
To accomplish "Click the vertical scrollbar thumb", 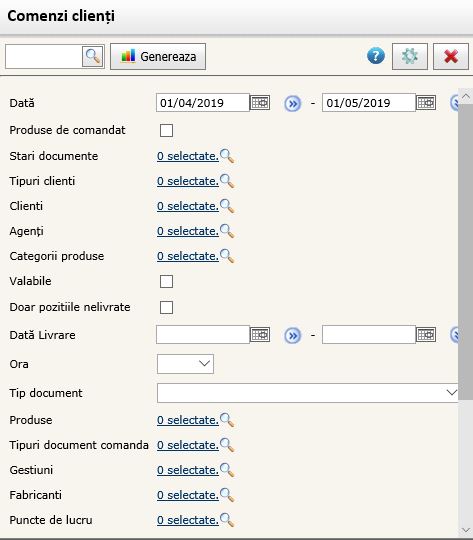I will coord(466,251).
